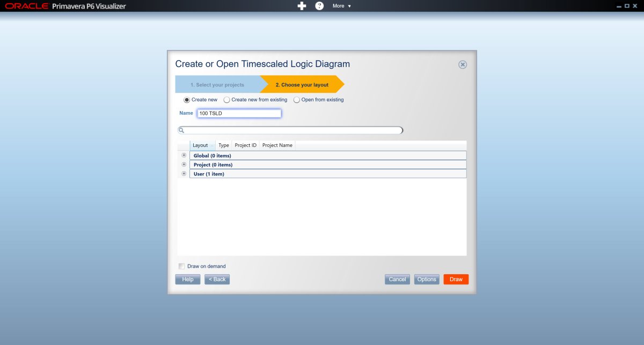Close the dialog via the circled X icon
The image size is (644, 345).
(462, 64)
